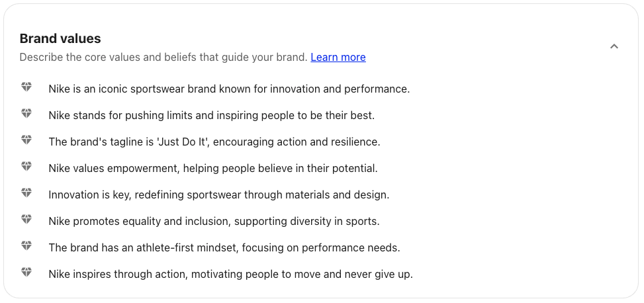Select the 'Just Do It' tagline value text
Image resolution: width=644 pixels, height=303 pixels.
coord(214,142)
